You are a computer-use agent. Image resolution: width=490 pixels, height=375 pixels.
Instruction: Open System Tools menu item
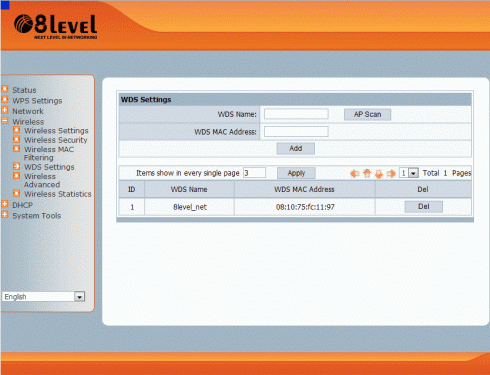pyautogui.click(x=37, y=216)
